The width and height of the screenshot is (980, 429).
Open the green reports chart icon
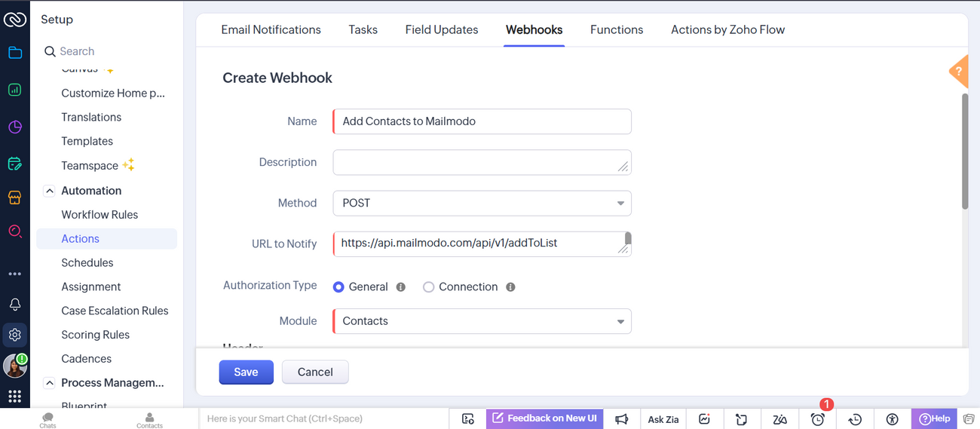tap(15, 90)
